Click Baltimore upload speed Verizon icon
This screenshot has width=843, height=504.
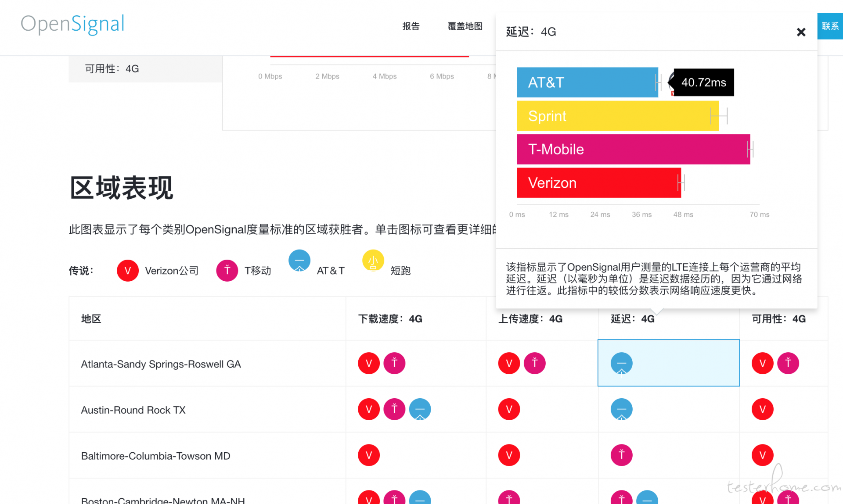coord(509,455)
